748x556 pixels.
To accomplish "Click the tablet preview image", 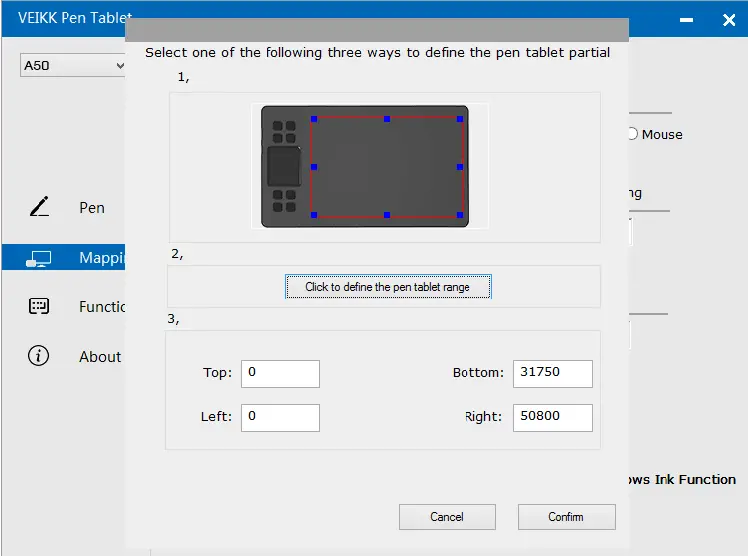I will (365, 166).
